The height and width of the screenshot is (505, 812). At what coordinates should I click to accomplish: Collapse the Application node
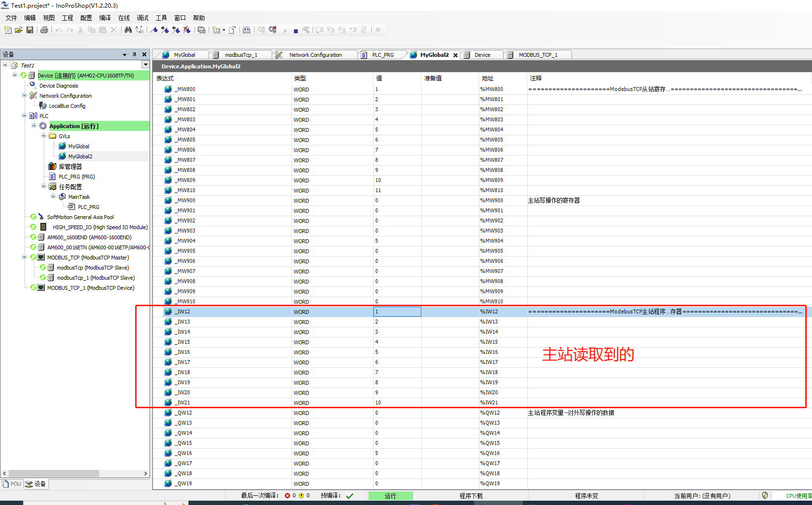[34, 125]
